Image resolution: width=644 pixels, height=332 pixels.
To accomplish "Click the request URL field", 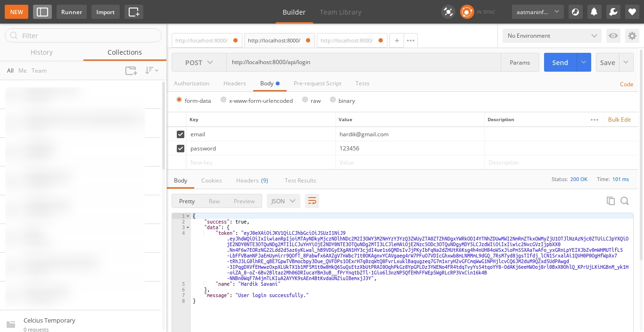I will pos(363,62).
